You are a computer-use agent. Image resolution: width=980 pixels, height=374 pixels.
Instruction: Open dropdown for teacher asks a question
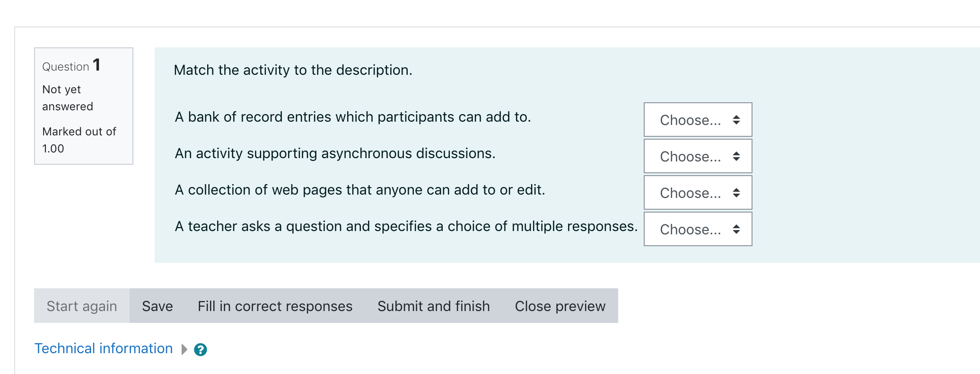(698, 229)
